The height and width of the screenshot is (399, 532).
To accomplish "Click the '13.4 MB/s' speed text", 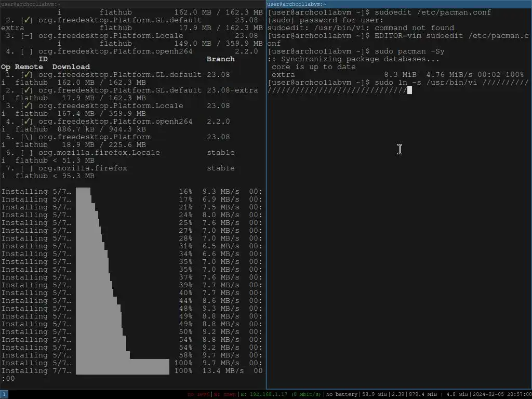I will [x=223, y=371].
